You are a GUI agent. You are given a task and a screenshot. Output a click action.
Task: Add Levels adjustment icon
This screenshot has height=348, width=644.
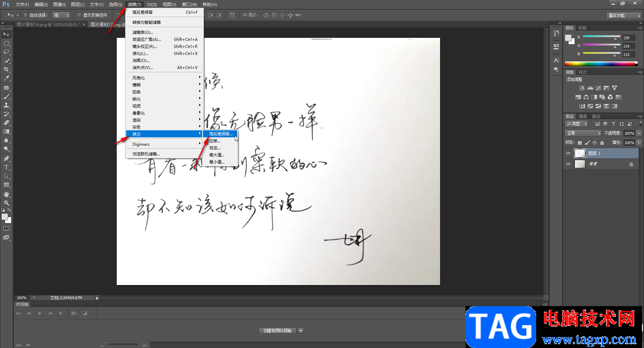590,88
